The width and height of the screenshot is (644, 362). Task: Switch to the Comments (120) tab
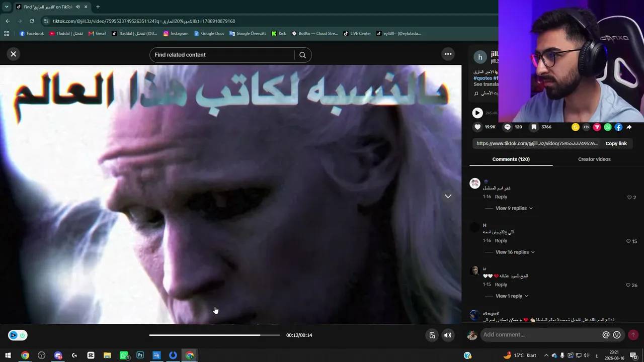(511, 159)
